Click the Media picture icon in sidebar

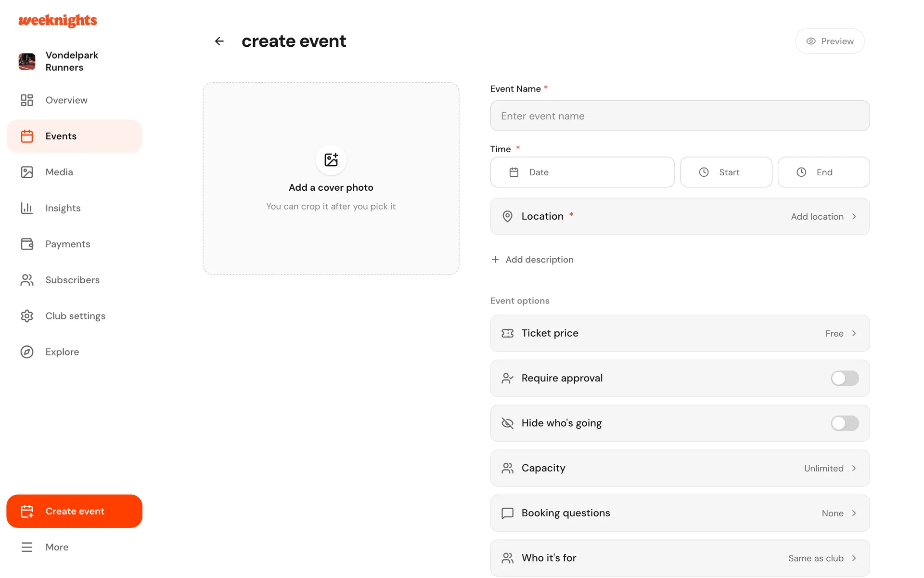[27, 172]
